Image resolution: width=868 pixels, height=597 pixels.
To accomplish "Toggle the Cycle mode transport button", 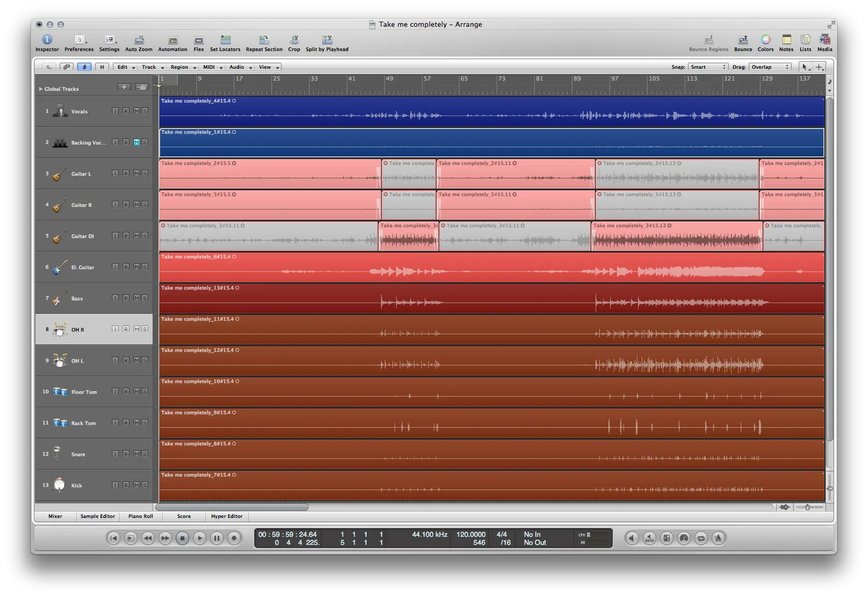I will tap(701, 538).
